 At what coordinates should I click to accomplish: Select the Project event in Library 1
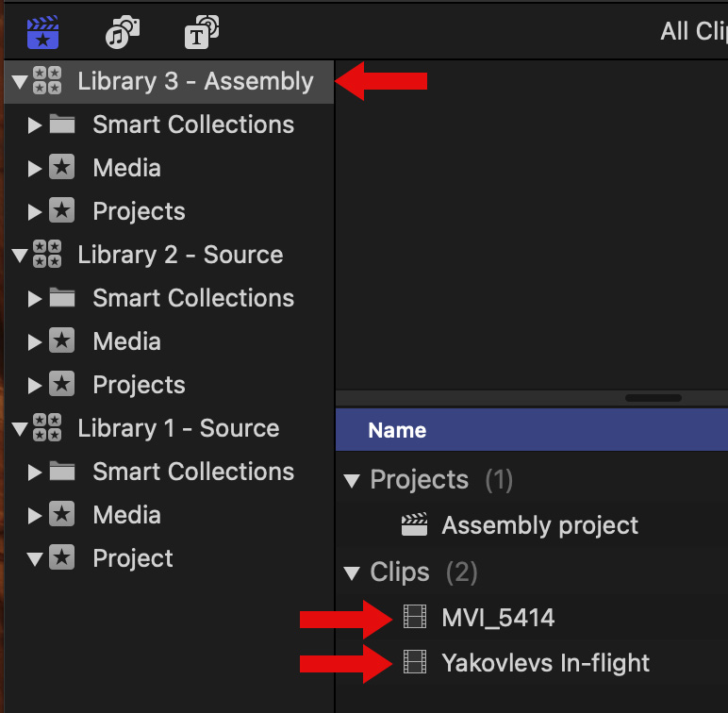coord(133,558)
